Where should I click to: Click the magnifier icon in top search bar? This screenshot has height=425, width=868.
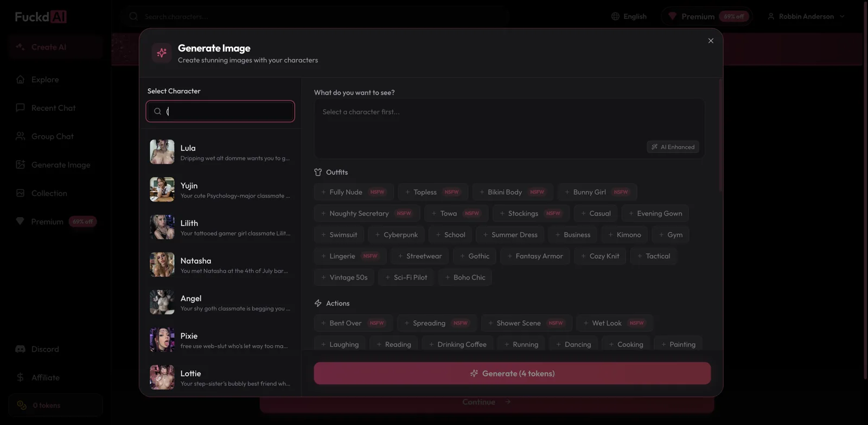[x=133, y=16]
